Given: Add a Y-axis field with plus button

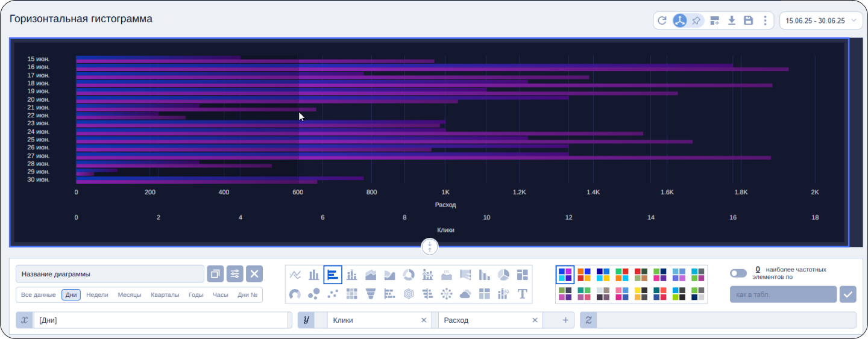Looking at the screenshot, I should 565,320.
